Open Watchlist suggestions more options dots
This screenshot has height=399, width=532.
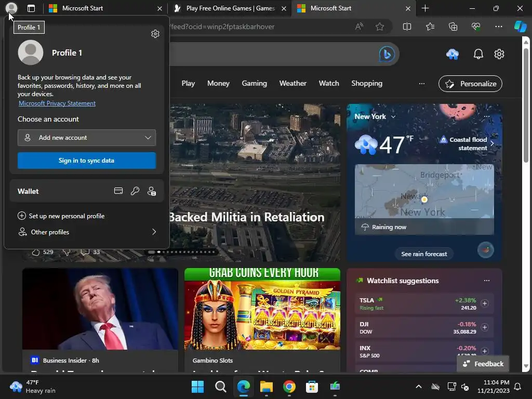point(486,281)
